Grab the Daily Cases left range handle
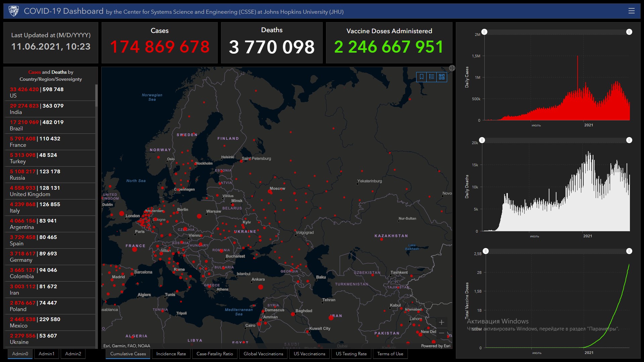Image resolution: width=644 pixels, height=362 pixels. tap(484, 32)
